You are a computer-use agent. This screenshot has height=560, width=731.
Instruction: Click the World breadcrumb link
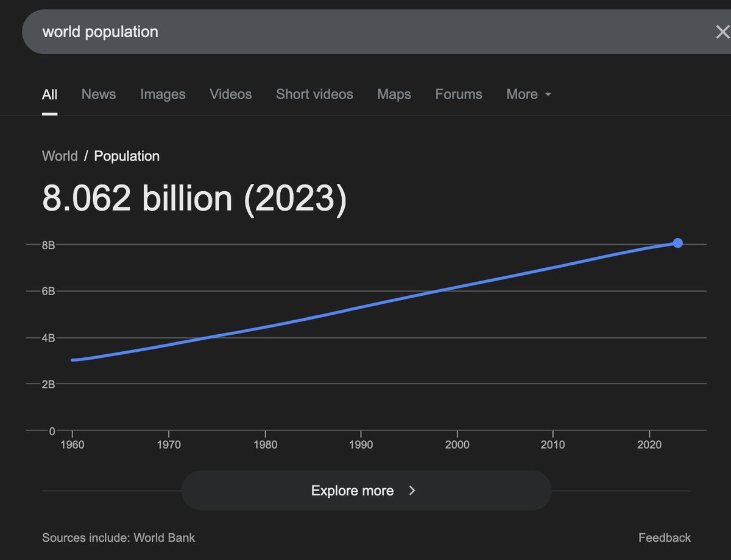(x=60, y=156)
